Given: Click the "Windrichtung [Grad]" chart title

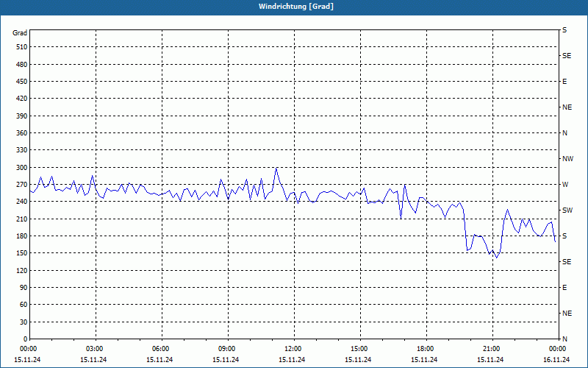Looking at the screenshot, I should click(x=296, y=7).
